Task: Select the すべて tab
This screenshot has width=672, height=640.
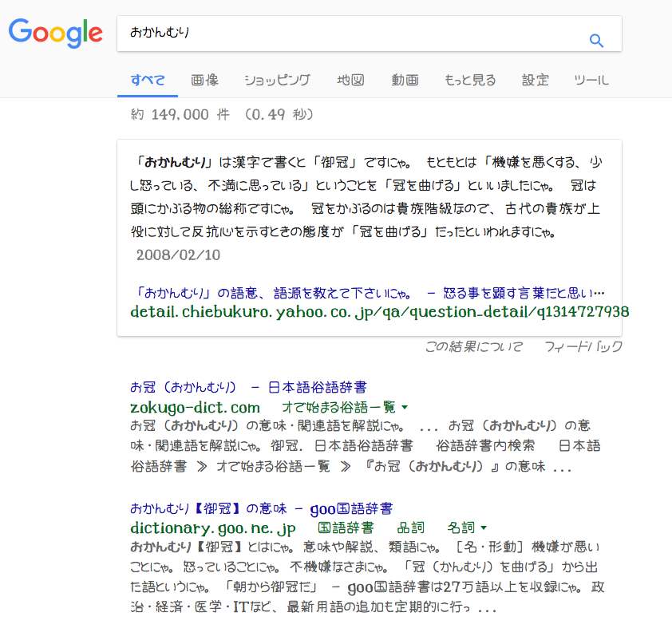Action: click(148, 80)
